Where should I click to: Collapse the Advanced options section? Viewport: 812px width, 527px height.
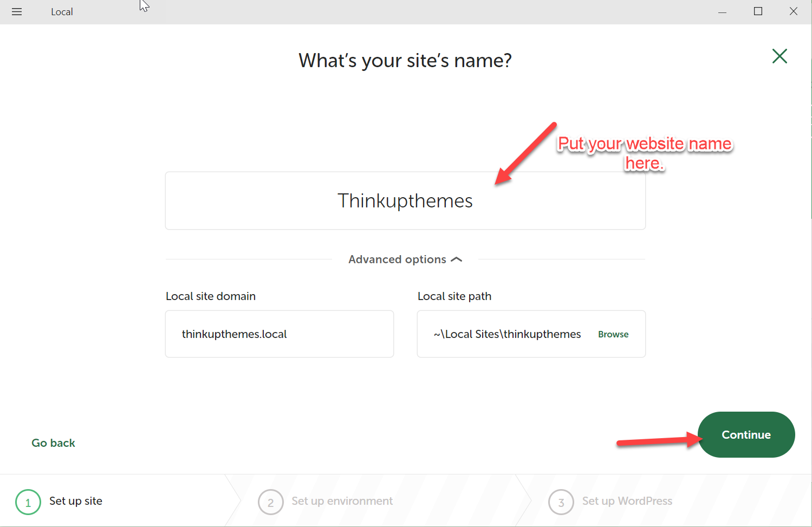(x=405, y=259)
